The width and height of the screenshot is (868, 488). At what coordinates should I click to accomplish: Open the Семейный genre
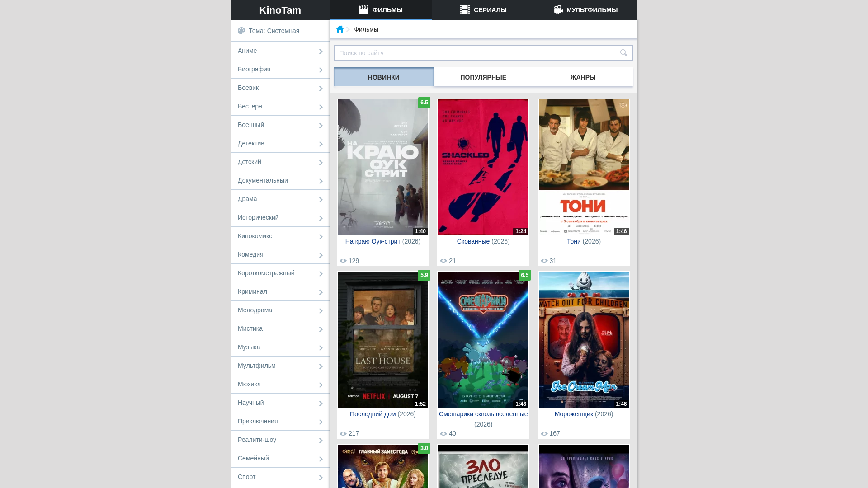280,458
